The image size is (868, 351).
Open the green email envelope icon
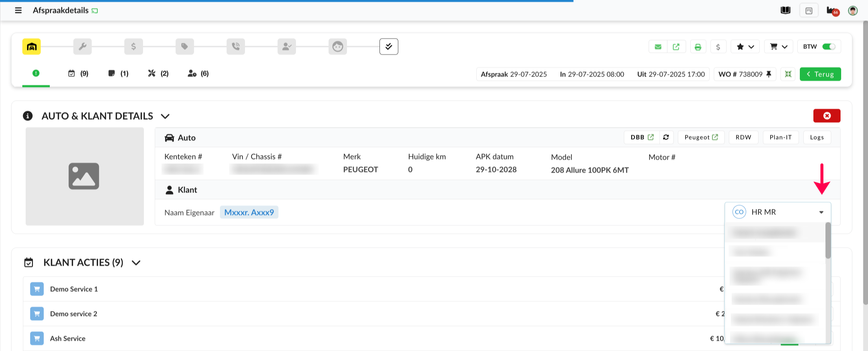(658, 47)
